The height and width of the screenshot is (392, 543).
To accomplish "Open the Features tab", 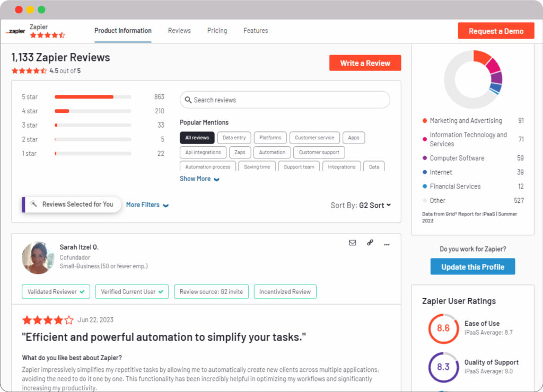I will [256, 31].
